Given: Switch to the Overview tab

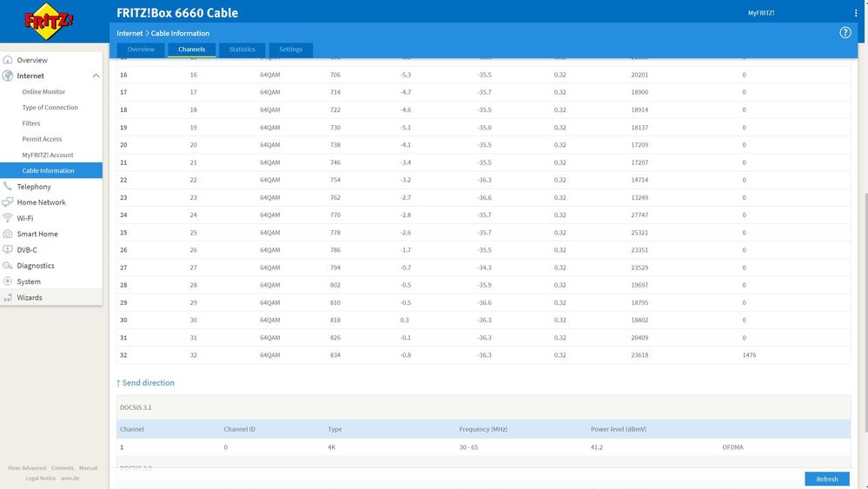Looking at the screenshot, I should pos(141,50).
